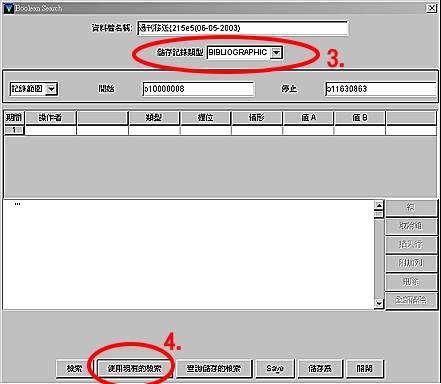Click the 值 B cell in row 1
This screenshot has width=441, height=384.
[360, 130]
